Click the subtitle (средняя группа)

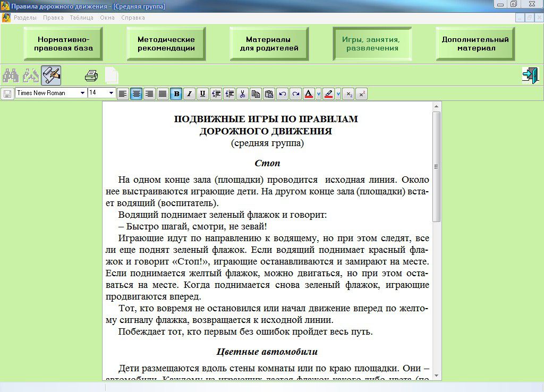pyautogui.click(x=267, y=143)
